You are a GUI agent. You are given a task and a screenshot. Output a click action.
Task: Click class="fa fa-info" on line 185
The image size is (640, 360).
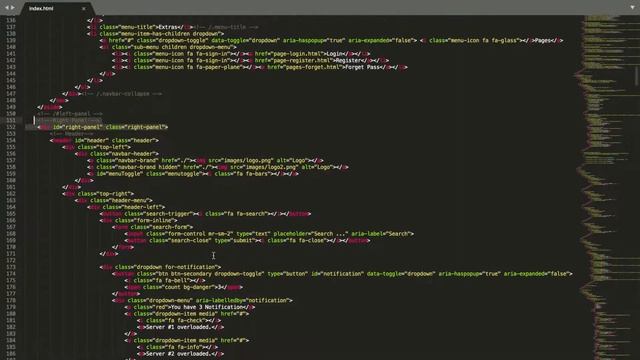click(174, 347)
